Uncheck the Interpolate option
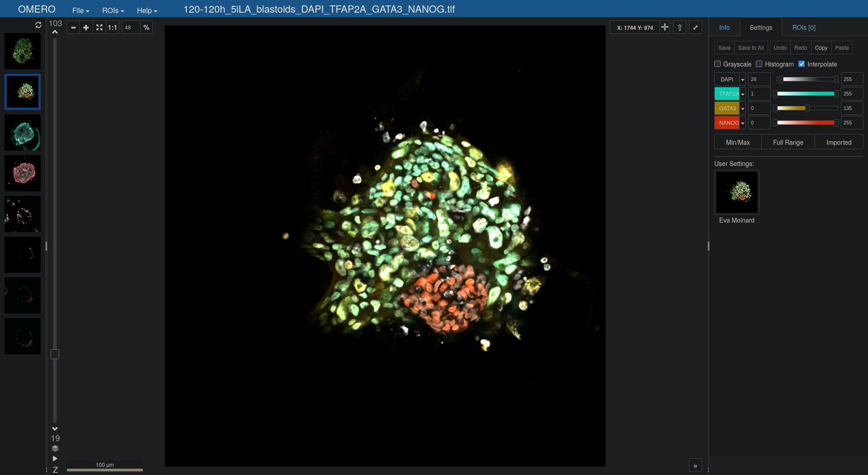 (802, 64)
